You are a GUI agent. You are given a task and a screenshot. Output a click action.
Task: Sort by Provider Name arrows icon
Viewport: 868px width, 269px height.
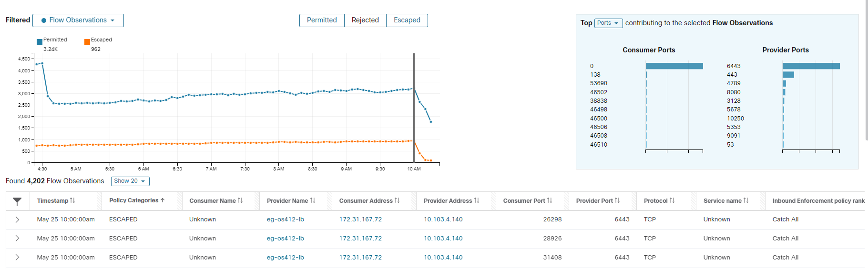(313, 200)
